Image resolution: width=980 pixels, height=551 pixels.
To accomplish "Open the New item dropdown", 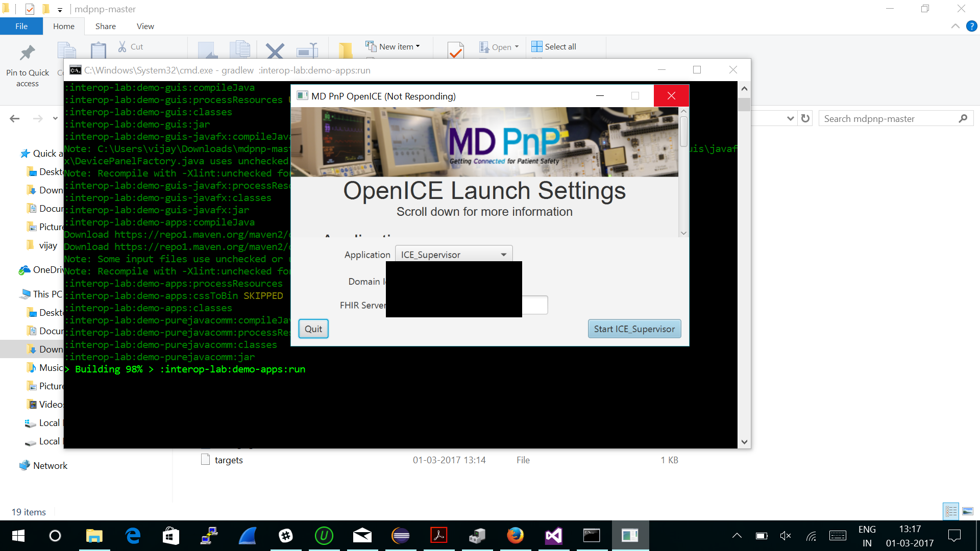I will 393,46.
